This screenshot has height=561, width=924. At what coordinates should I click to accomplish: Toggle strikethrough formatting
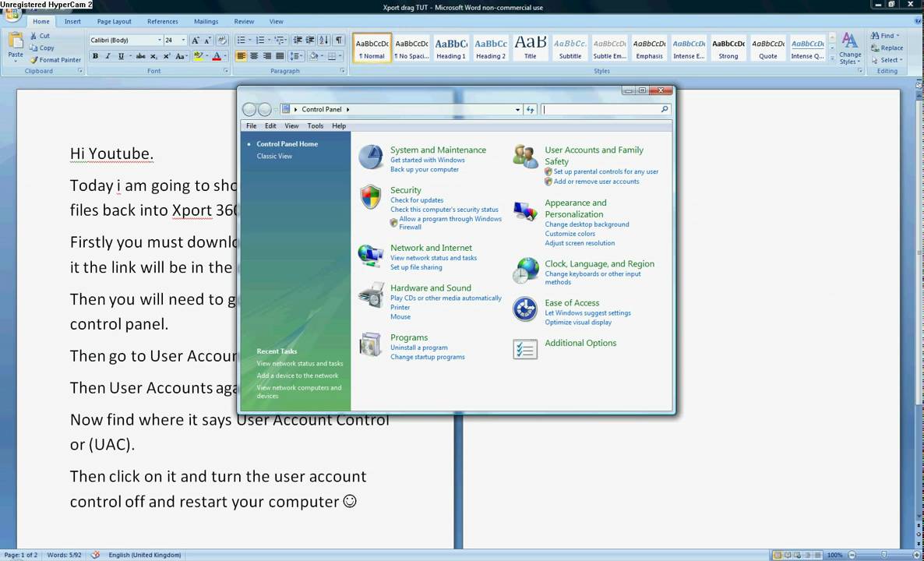[x=140, y=56]
